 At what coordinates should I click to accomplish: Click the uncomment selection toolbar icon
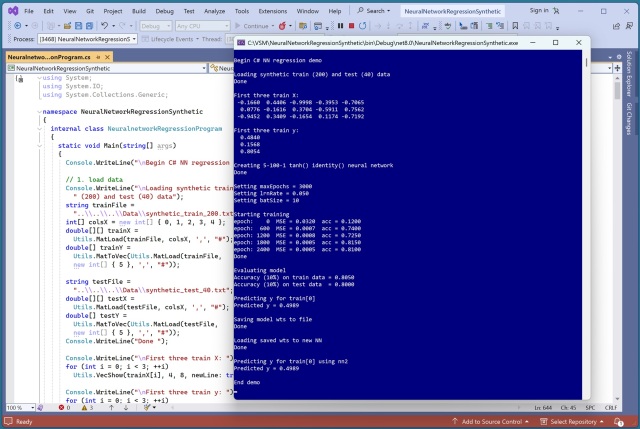point(500,26)
